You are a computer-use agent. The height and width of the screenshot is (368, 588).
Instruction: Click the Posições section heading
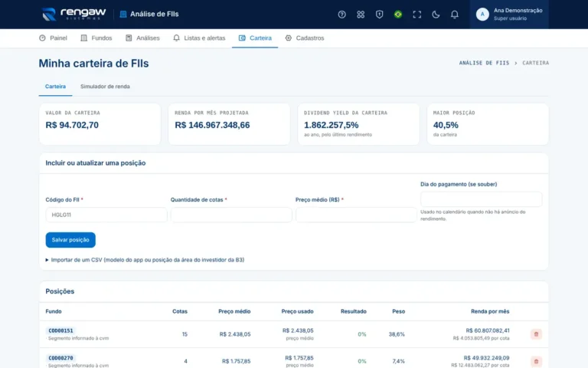coord(60,291)
